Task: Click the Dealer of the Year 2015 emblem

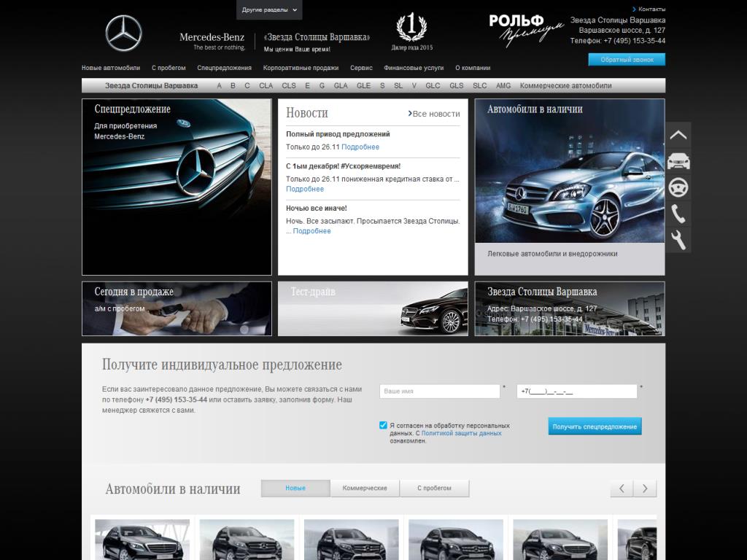Action: click(412, 32)
